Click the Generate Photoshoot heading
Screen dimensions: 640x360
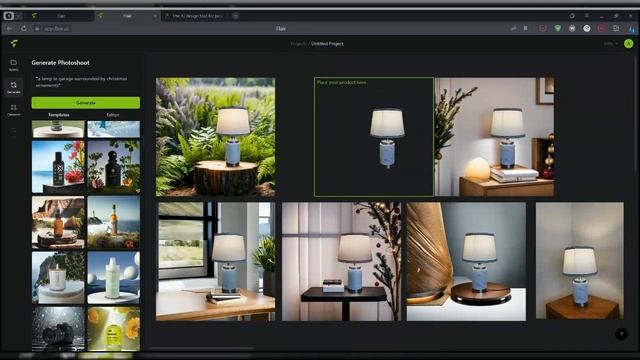tap(60, 62)
